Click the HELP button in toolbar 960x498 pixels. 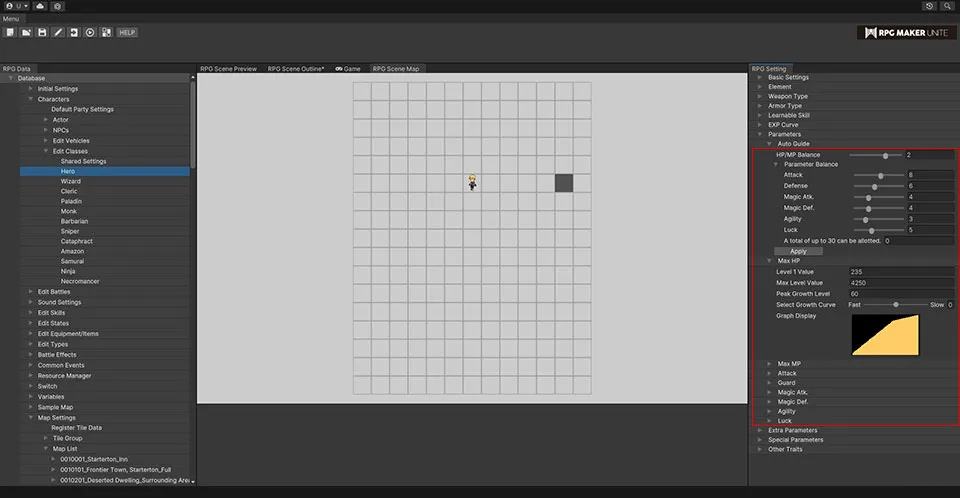(x=127, y=32)
